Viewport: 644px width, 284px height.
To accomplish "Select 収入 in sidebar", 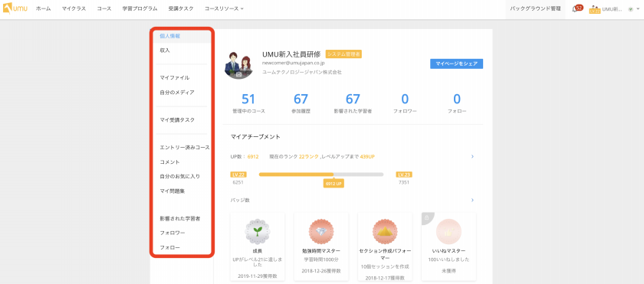I will point(165,51).
